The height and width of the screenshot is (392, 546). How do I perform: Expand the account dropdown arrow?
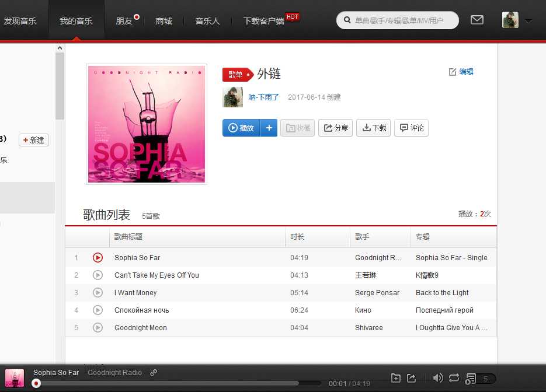528,21
